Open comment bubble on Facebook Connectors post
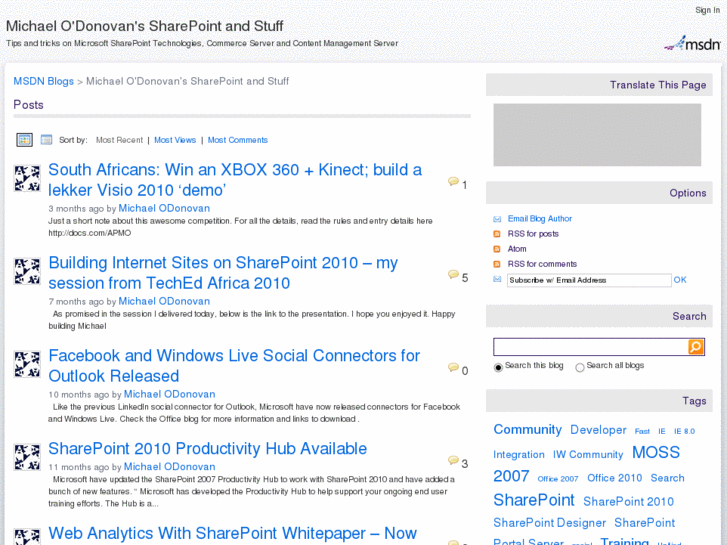The width and height of the screenshot is (727, 545). tap(453, 367)
